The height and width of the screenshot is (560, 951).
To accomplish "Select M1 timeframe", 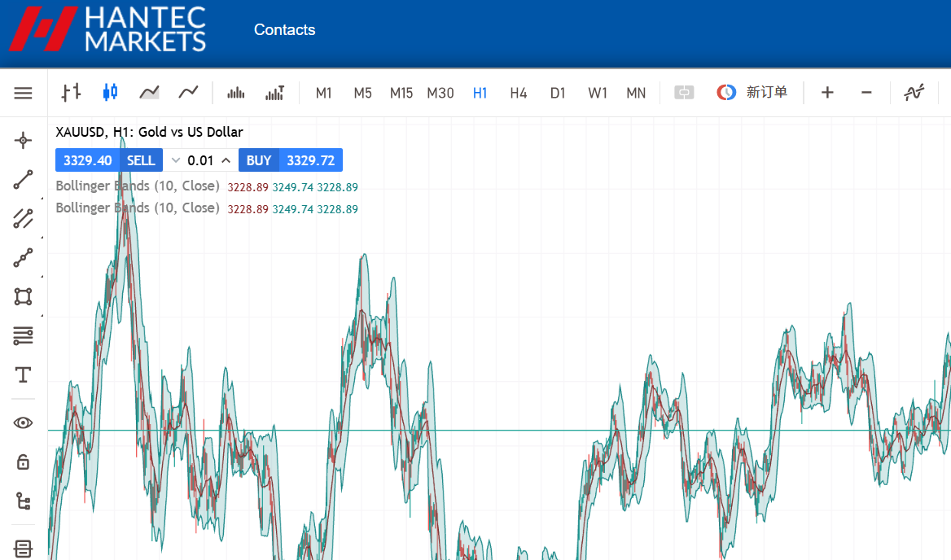I will 324,93.
